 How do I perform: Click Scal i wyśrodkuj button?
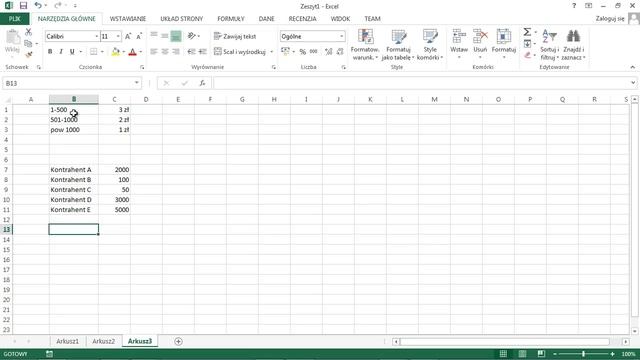(x=240, y=52)
